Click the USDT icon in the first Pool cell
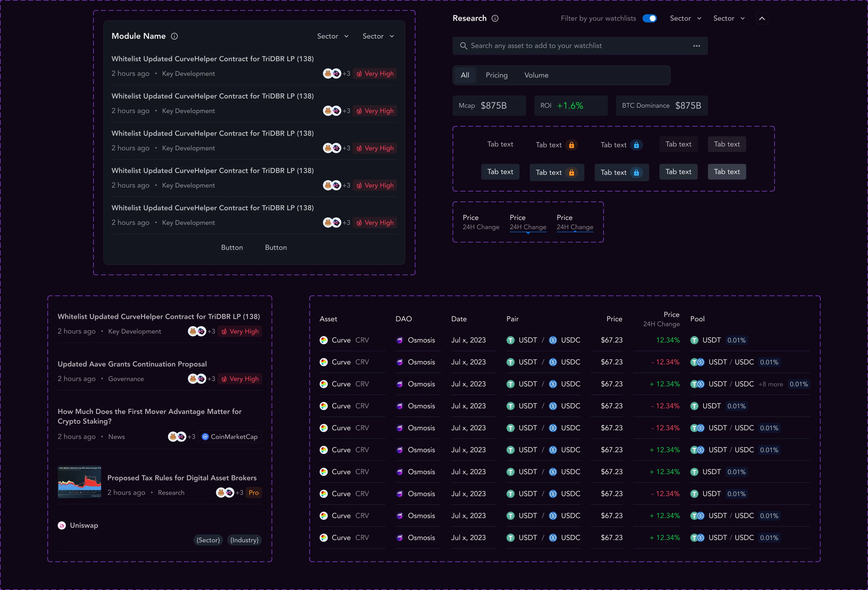 [694, 340]
